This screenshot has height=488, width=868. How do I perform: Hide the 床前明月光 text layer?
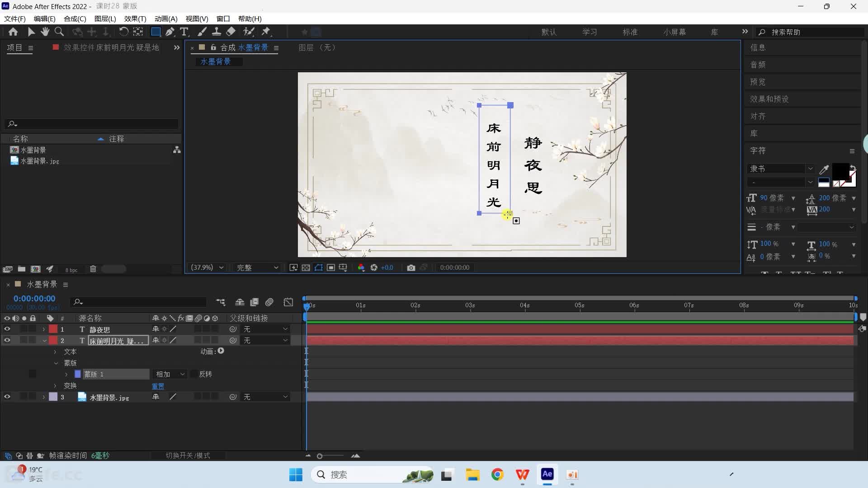[7, 340]
